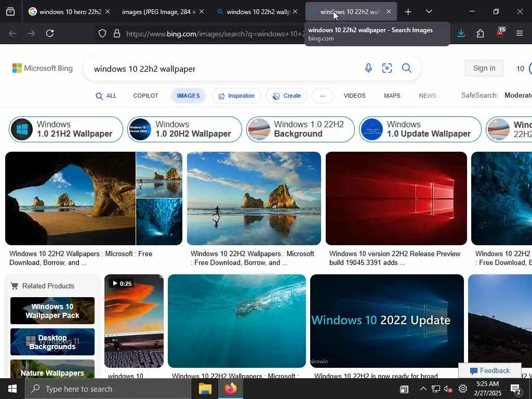This screenshot has height=399, width=532.
Task: Open Bing visual search camera icon
Action: 387,68
